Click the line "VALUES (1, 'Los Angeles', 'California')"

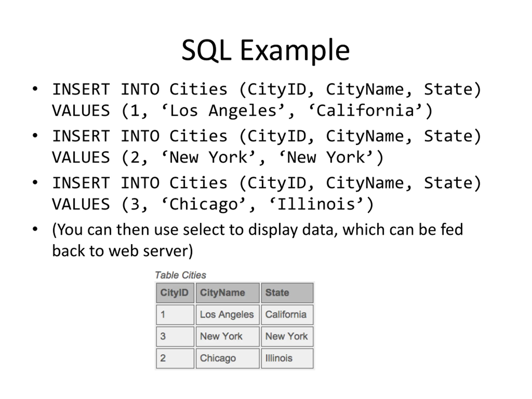pos(243,111)
